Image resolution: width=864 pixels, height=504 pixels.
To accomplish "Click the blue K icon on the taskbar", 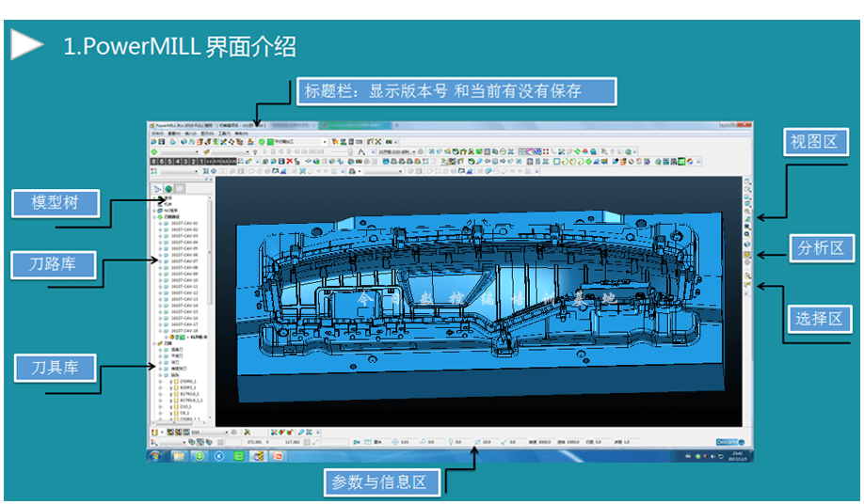I will point(218,456).
